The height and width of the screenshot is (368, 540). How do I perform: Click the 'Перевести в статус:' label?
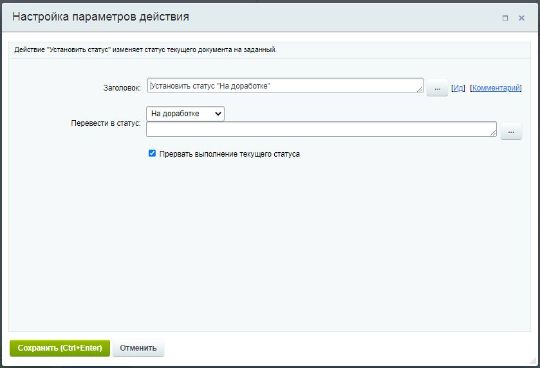pos(106,123)
